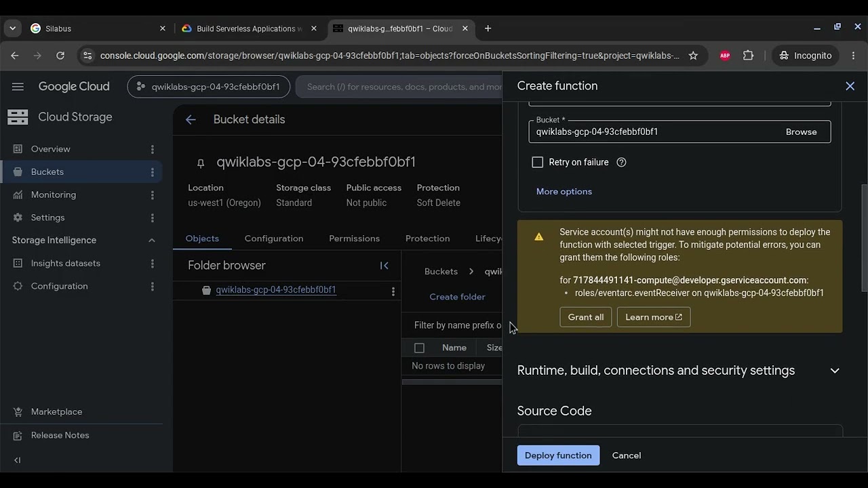
Task: Open Insights datasets more-options dots
Action: pos(152,264)
